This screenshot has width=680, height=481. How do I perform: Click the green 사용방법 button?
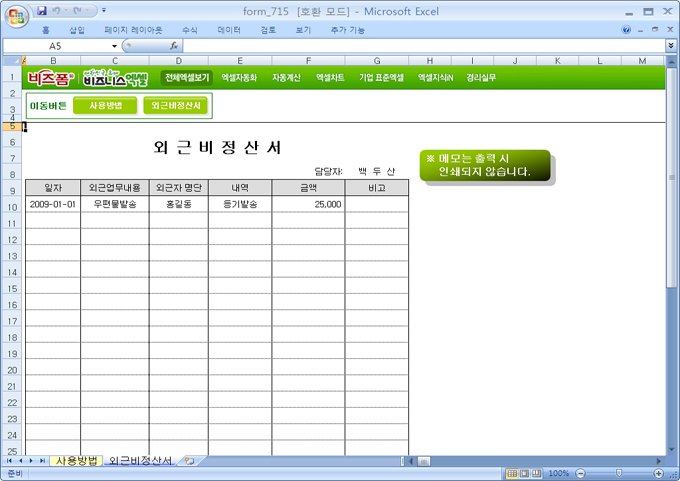[105, 105]
